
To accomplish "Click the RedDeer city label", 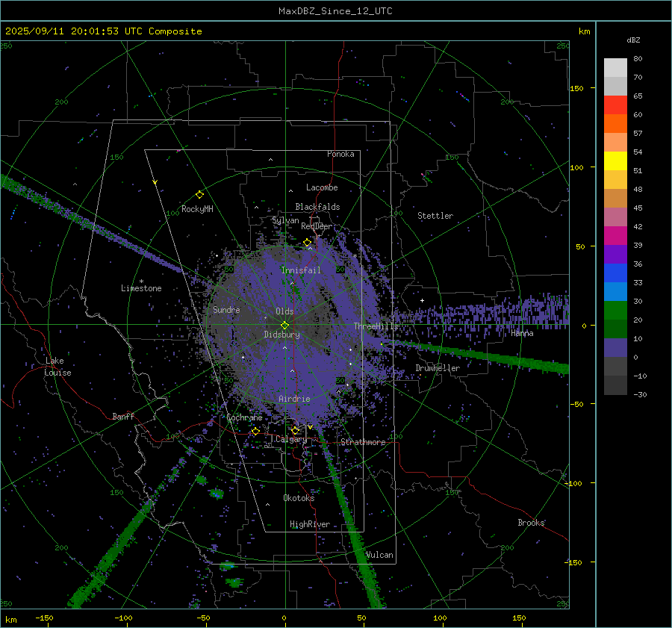I will [317, 226].
